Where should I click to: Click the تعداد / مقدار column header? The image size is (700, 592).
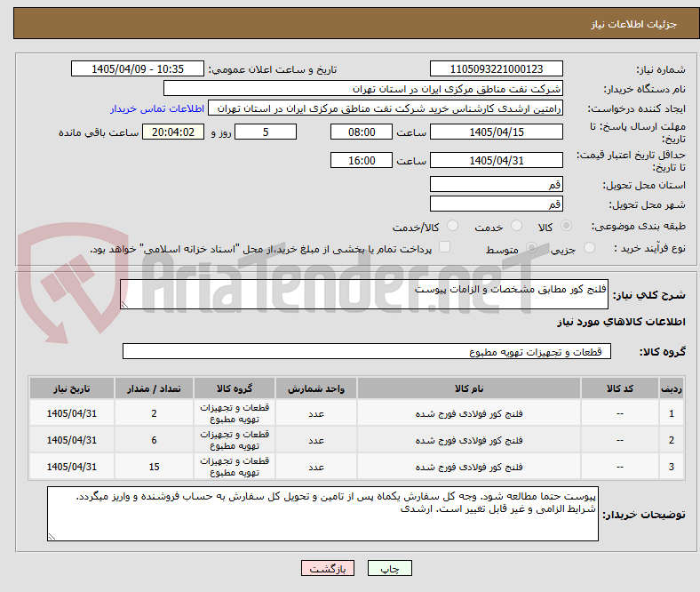(x=154, y=388)
